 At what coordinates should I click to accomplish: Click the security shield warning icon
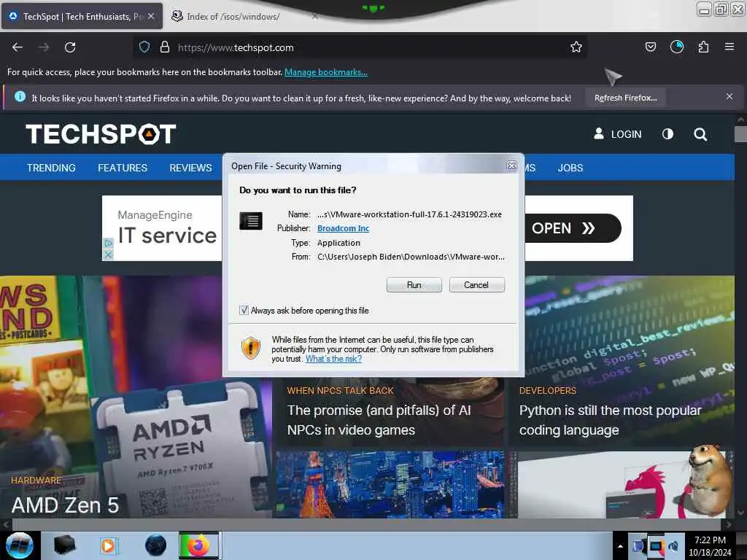pos(251,348)
